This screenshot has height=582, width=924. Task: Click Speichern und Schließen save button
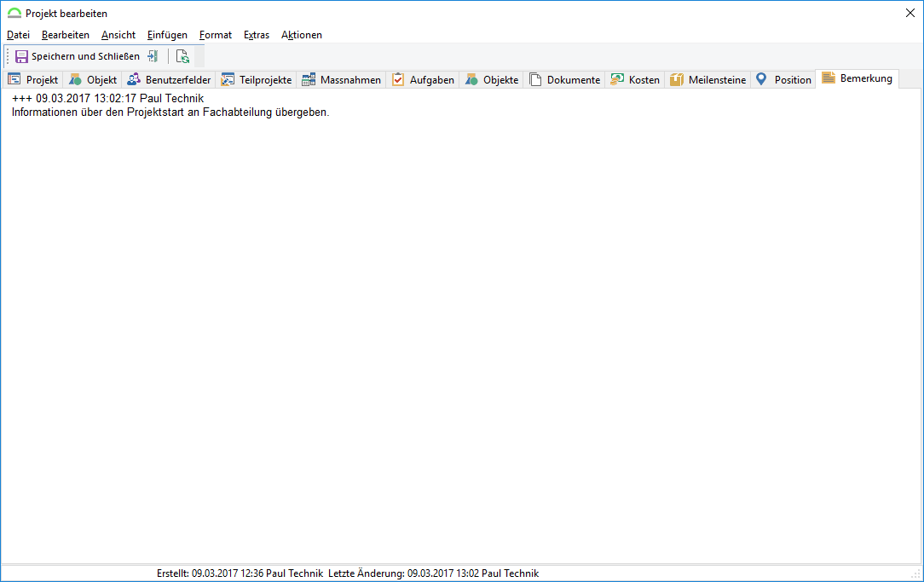click(78, 56)
